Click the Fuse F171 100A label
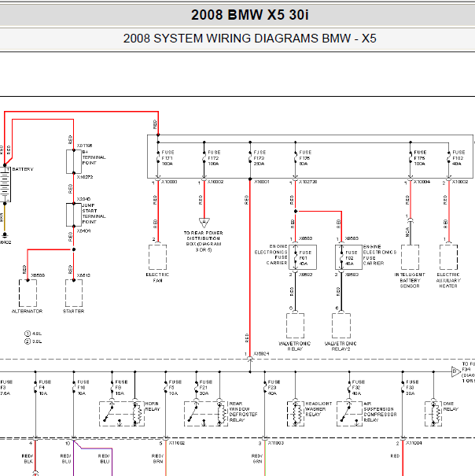Viewport: 475px width, 476px height. [168, 158]
